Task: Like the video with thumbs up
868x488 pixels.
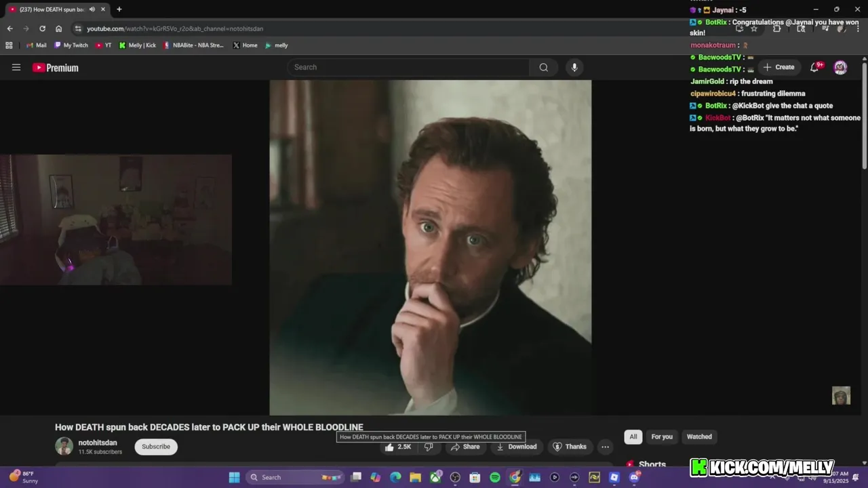Action: coord(398,447)
